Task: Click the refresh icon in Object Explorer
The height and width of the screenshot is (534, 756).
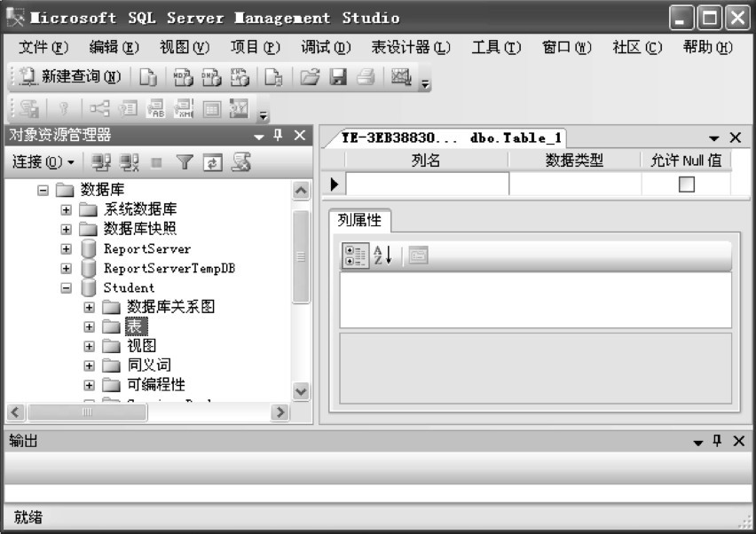Action: click(x=213, y=163)
